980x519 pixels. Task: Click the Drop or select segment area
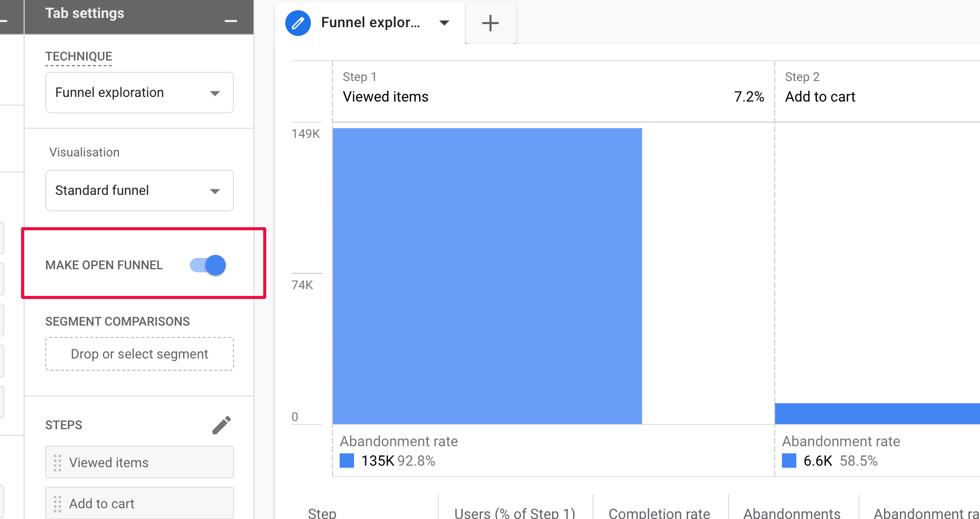point(139,354)
